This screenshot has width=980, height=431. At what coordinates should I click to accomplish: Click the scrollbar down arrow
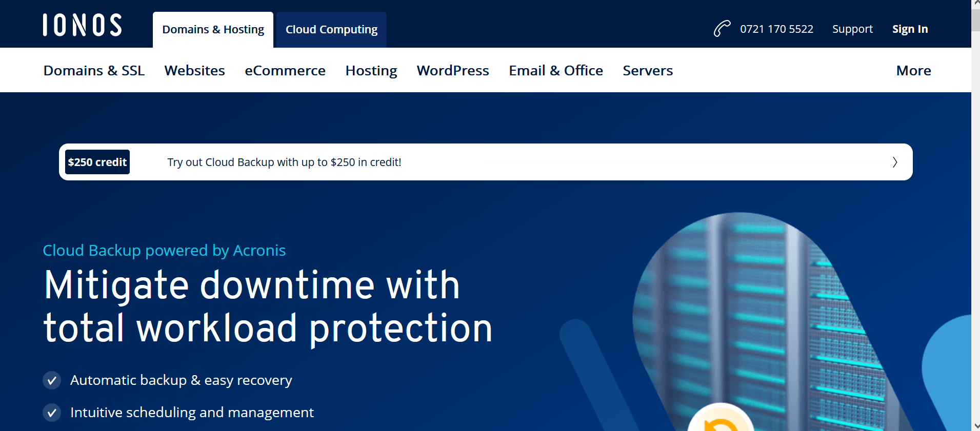975,426
